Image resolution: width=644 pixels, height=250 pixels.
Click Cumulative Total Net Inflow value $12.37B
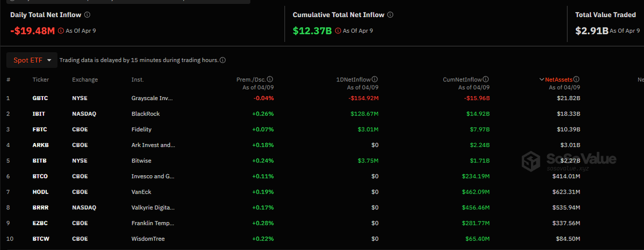[312, 31]
